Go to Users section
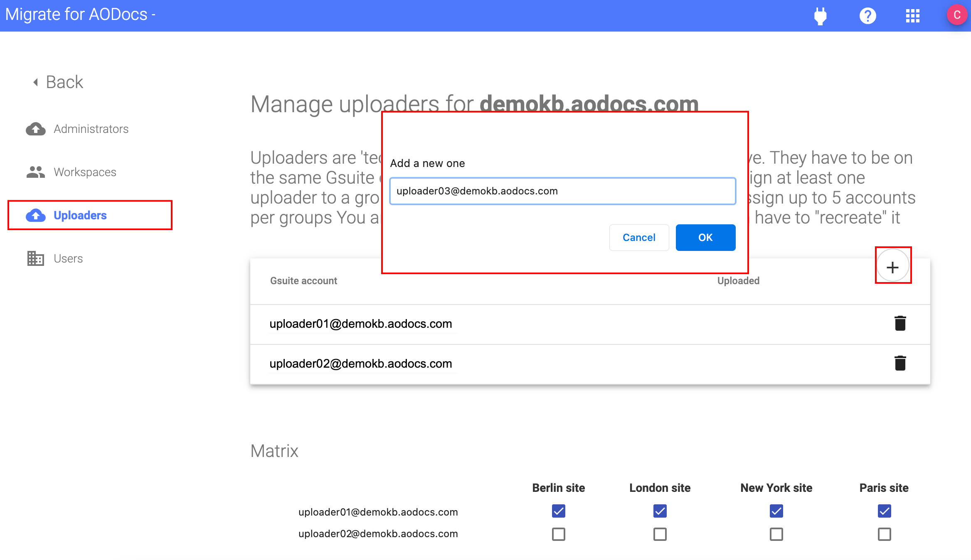 [68, 258]
